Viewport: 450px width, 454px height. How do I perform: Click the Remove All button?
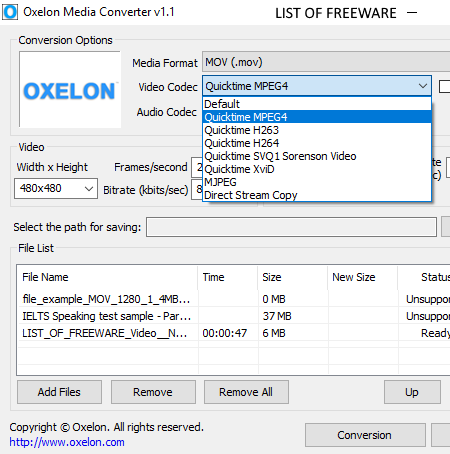point(246,392)
